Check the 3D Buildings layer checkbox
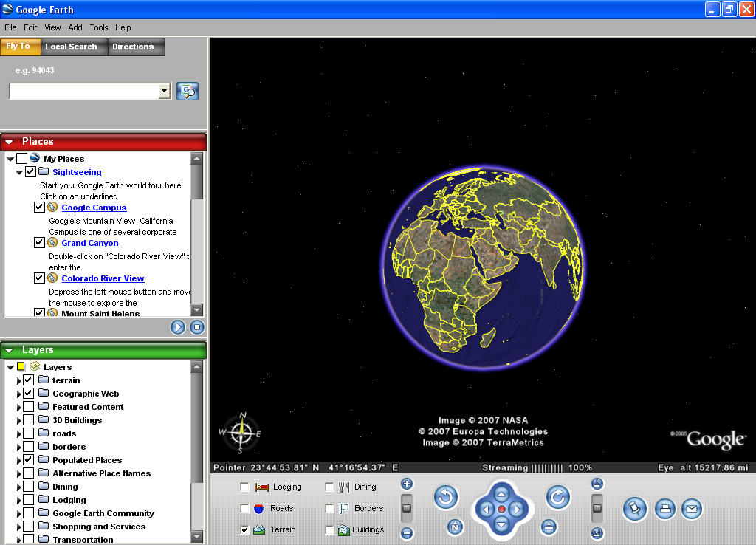This screenshot has width=756, height=545. click(x=29, y=420)
